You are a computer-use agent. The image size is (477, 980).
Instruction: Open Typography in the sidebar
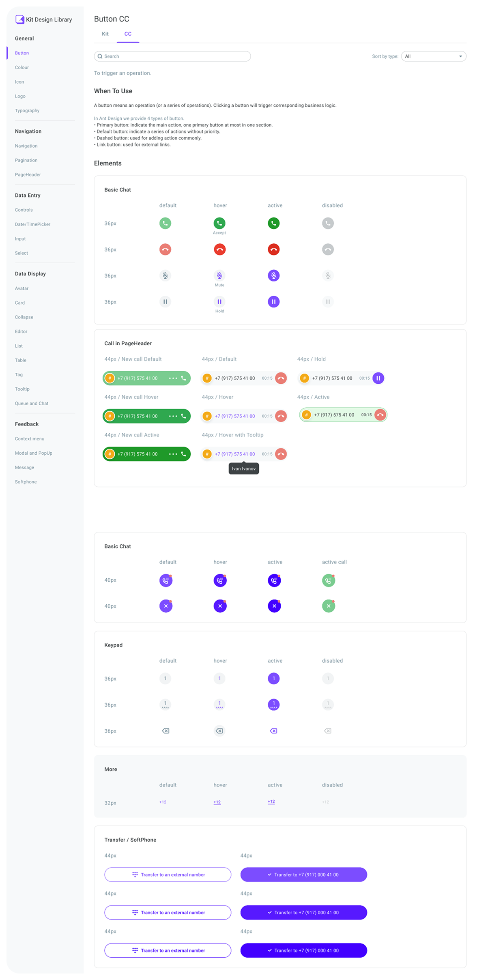point(27,110)
